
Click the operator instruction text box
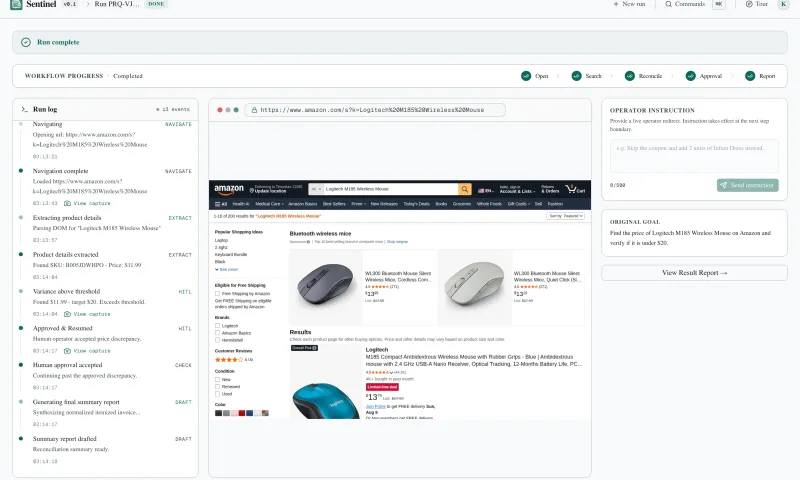click(694, 156)
